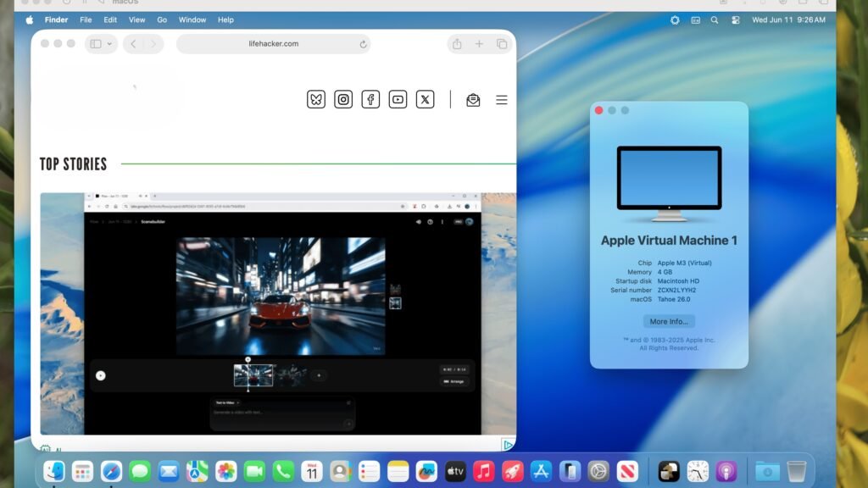Expand the sidebar options chevron in Safari

point(108,43)
